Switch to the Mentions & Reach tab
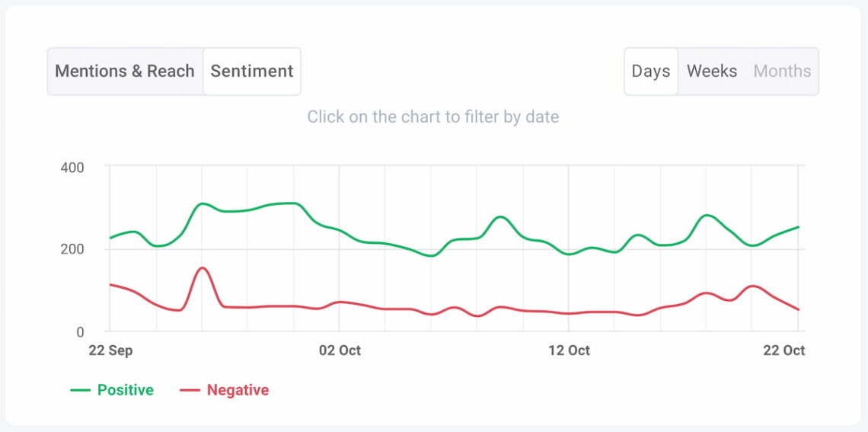This screenshot has height=432, width=868. click(125, 72)
